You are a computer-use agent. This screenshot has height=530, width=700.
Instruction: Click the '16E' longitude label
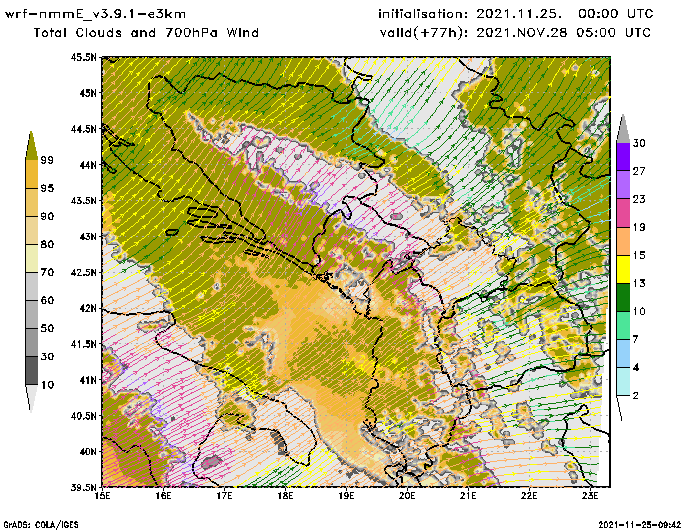pos(163,496)
